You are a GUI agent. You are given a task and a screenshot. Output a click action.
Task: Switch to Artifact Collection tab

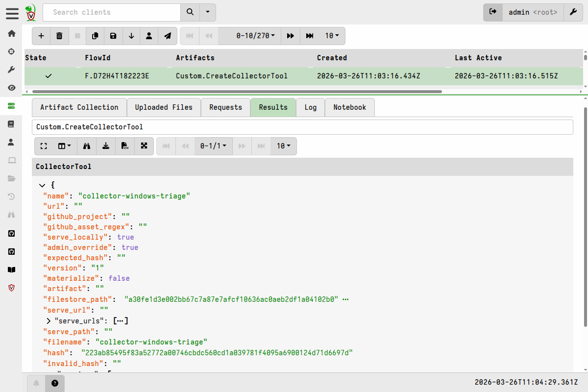point(79,107)
